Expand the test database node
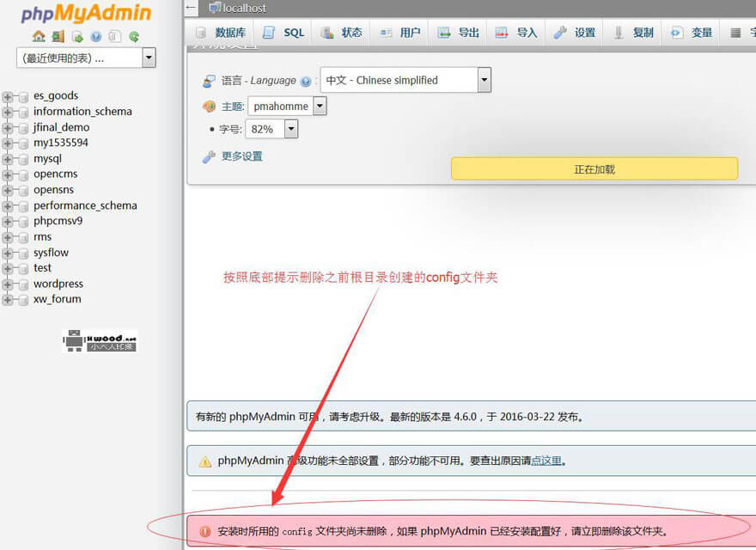This screenshot has height=550, width=756. (7, 269)
